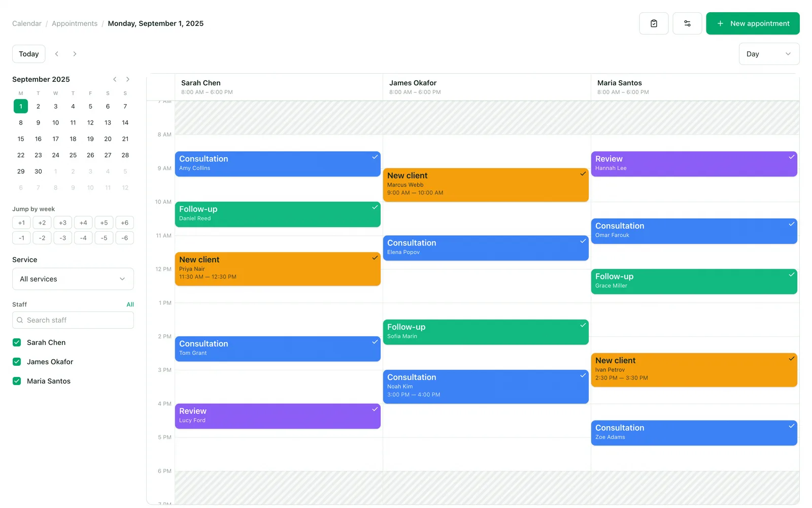
Task: Open Hannah Lee Review appointment
Action: click(x=694, y=164)
